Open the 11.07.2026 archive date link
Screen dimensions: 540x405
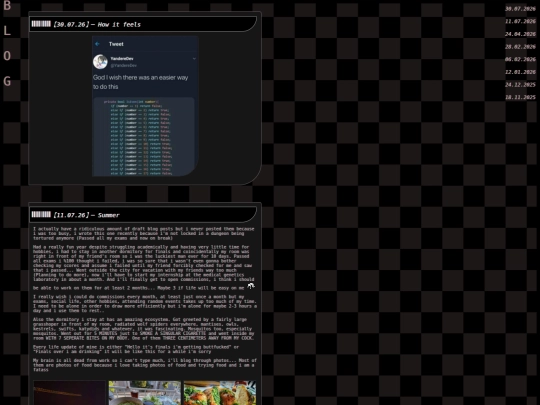pos(520,21)
